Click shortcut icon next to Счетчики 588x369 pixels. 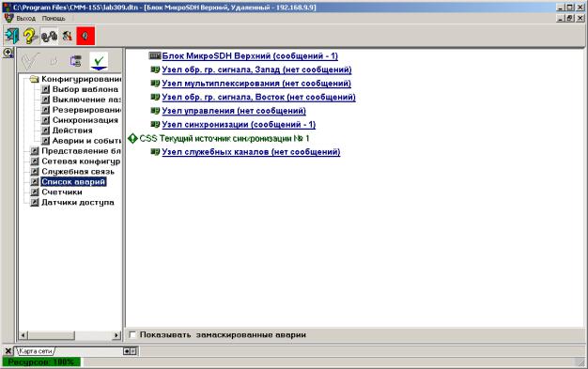tap(35, 192)
